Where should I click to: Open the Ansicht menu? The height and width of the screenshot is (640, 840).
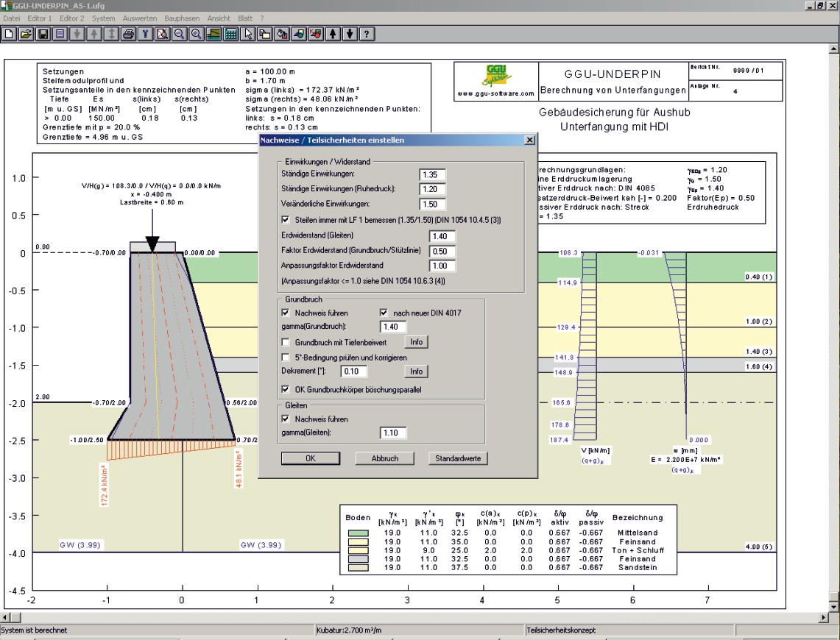pyautogui.click(x=219, y=18)
